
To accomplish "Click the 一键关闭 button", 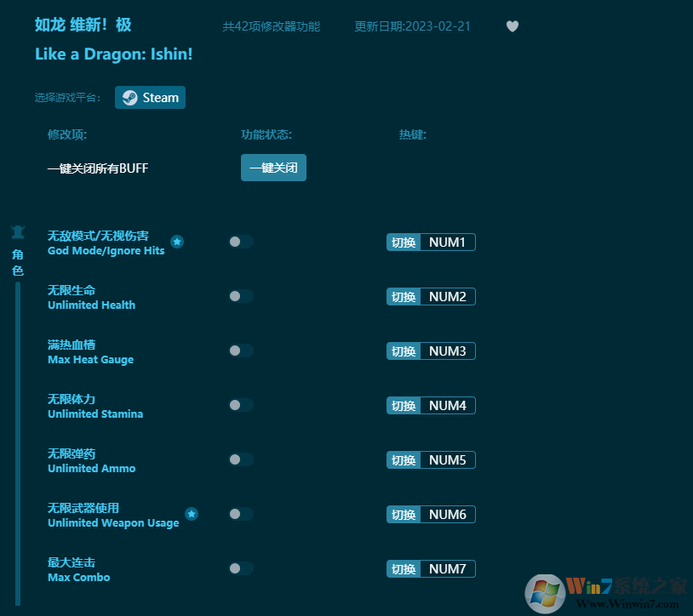I will [x=273, y=168].
